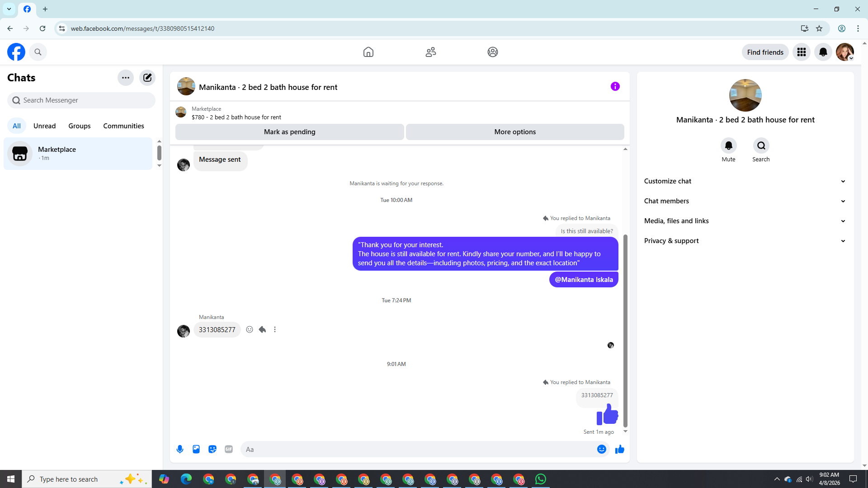Click the Search Messenger input field
This screenshot has height=488, width=868.
point(81,100)
